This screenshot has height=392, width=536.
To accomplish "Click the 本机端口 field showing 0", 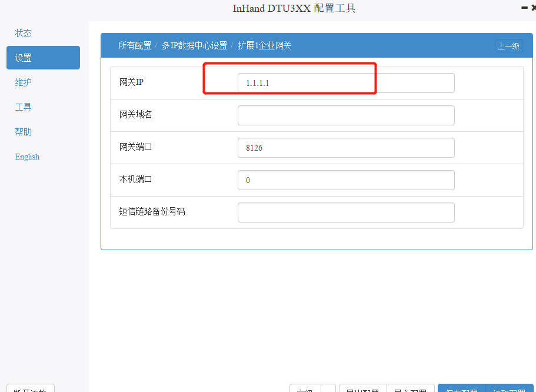I will tap(346, 180).
